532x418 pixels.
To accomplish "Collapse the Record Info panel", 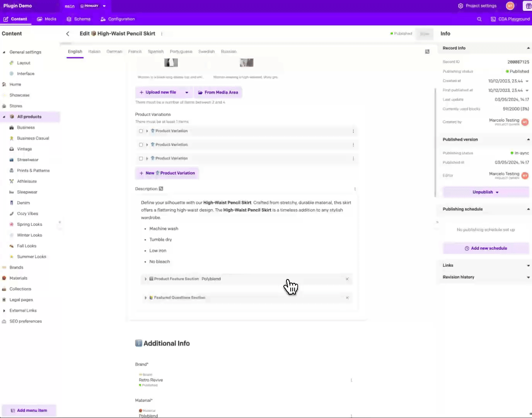I will pos(528,48).
